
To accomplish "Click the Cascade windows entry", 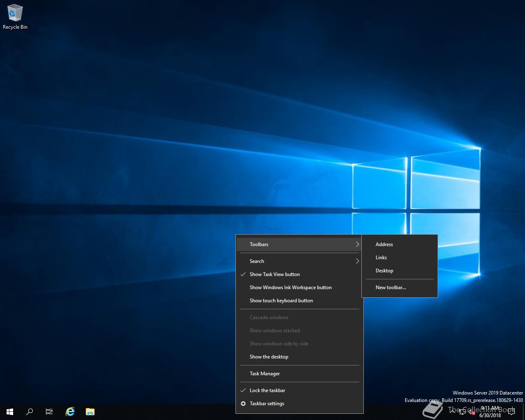I will 299,317.
